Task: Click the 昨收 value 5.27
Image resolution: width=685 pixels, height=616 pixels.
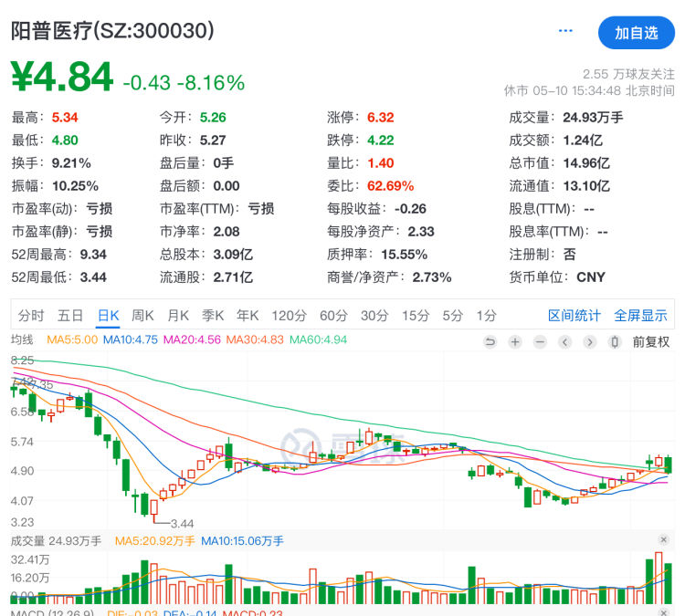Action: [x=213, y=141]
